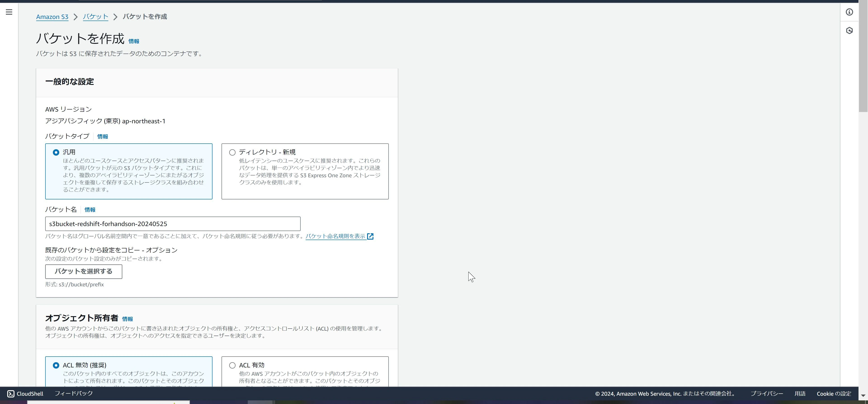Select the ディレクトリ - 新規 bucket type

click(232, 152)
